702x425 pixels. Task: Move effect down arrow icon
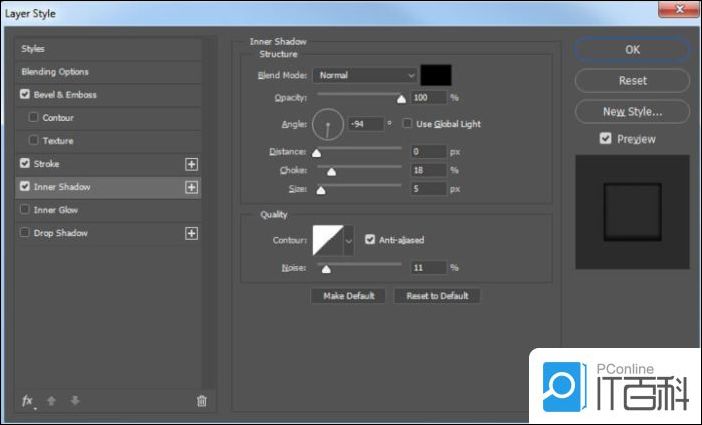tap(75, 401)
